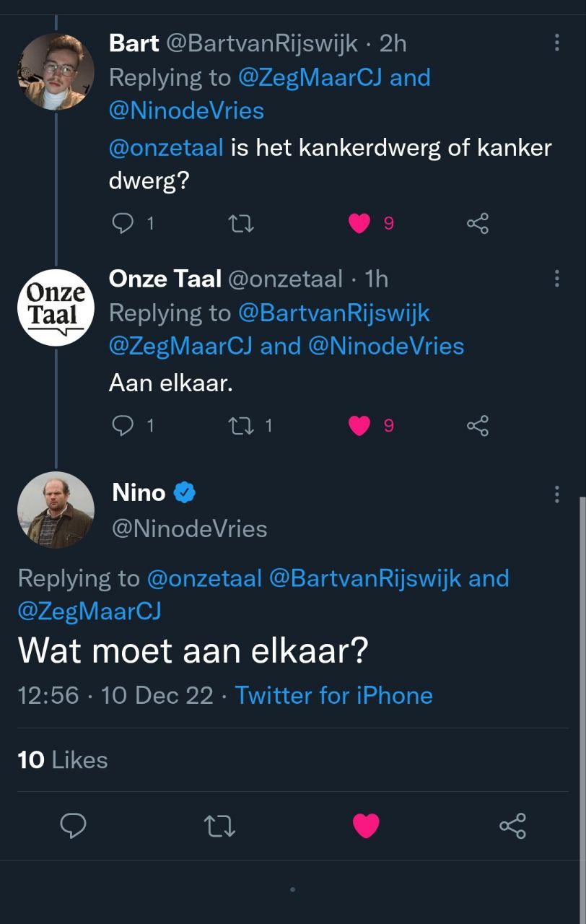Screen dimensions: 586x924
Task: Toggle the like heart on Nino's main tweet
Action: tap(366, 825)
